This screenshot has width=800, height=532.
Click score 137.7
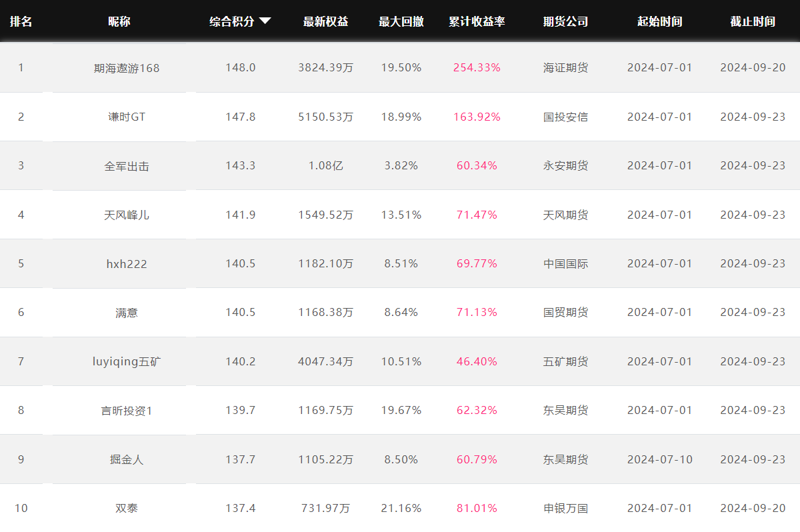click(241, 459)
